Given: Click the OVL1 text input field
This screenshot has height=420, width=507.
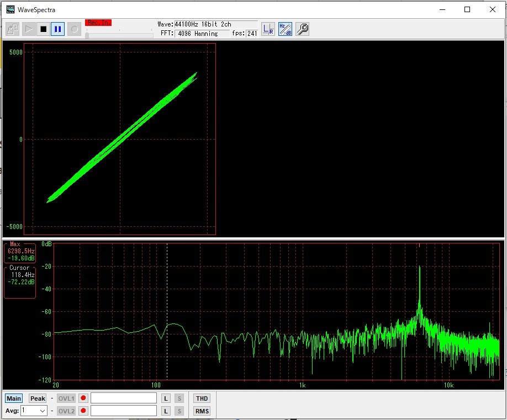Looking at the screenshot, I should (124, 398).
